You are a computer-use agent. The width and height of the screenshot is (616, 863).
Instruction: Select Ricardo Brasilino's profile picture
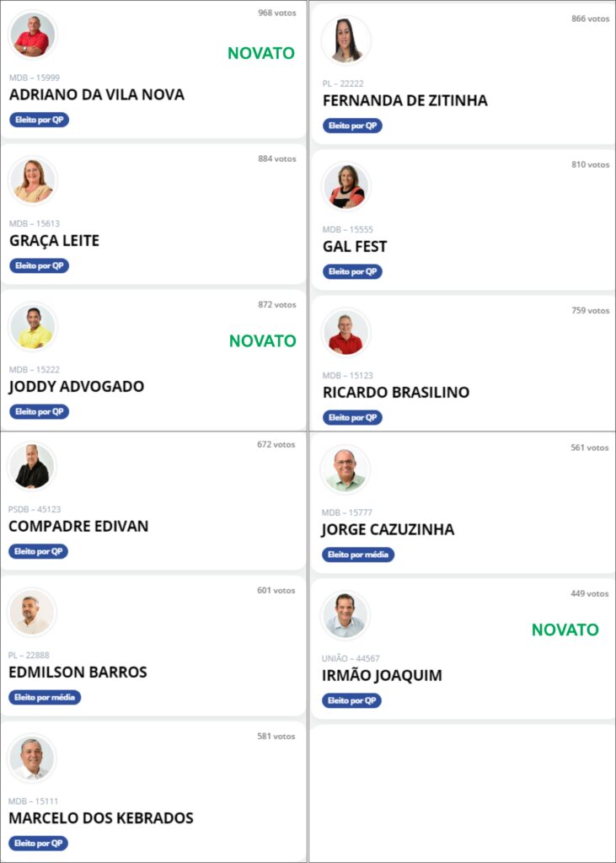click(x=345, y=332)
